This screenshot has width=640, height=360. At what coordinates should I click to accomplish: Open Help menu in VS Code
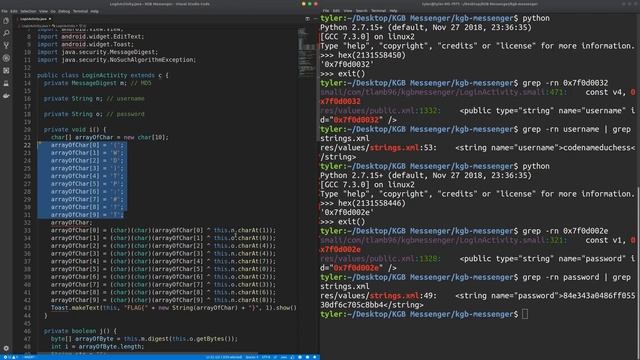(94, 11)
